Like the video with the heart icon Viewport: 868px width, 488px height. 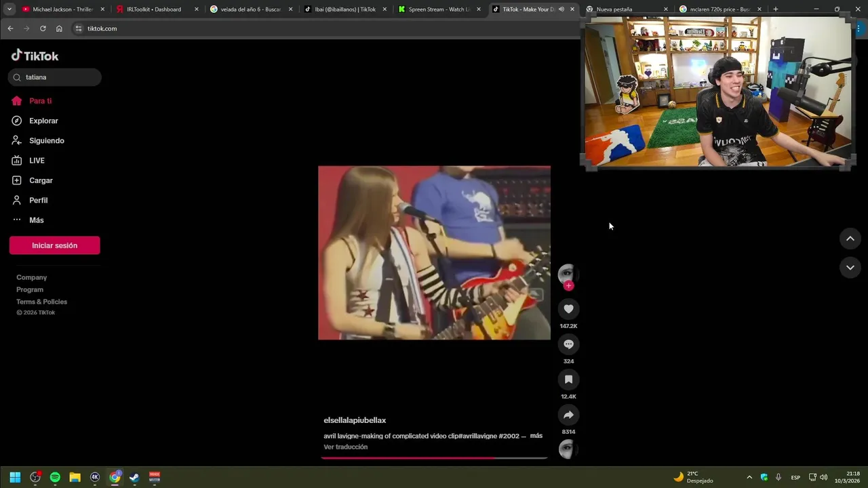pos(568,309)
